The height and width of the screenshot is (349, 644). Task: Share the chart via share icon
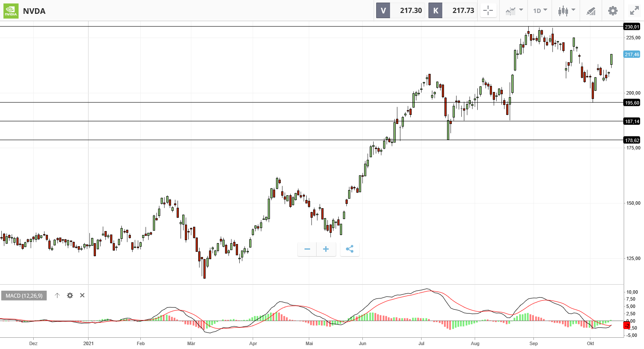pyautogui.click(x=350, y=249)
